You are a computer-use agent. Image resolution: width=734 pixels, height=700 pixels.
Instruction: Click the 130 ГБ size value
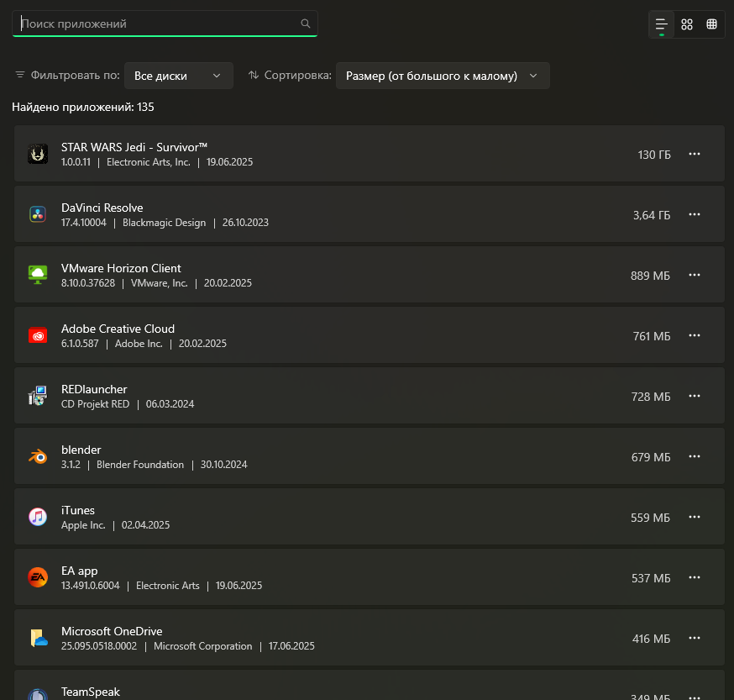click(654, 155)
